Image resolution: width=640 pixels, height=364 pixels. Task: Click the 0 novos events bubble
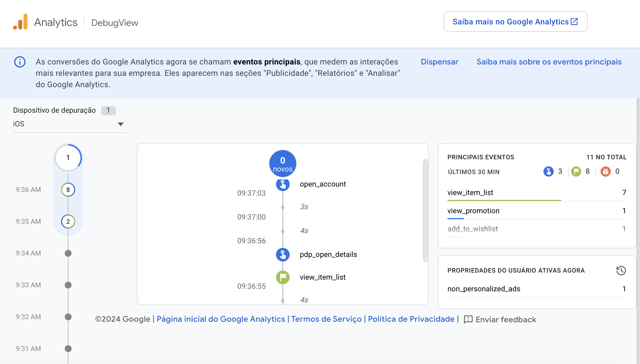pos(283,164)
